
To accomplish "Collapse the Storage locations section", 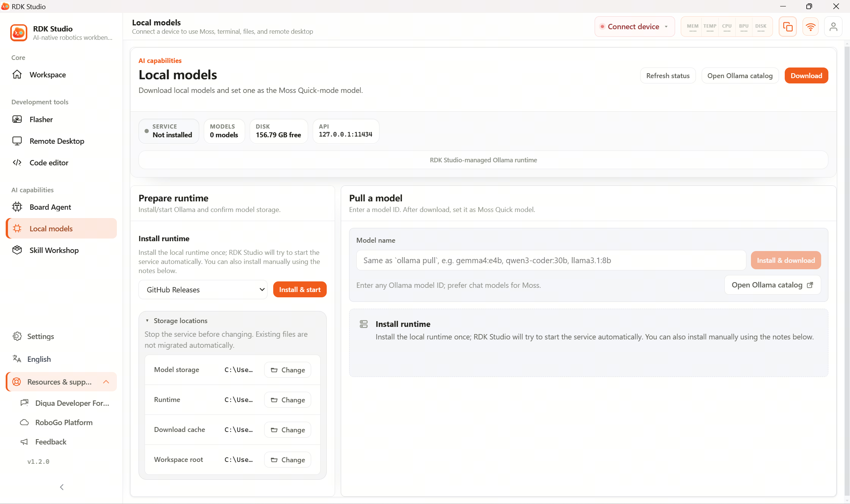I will tap(177, 321).
